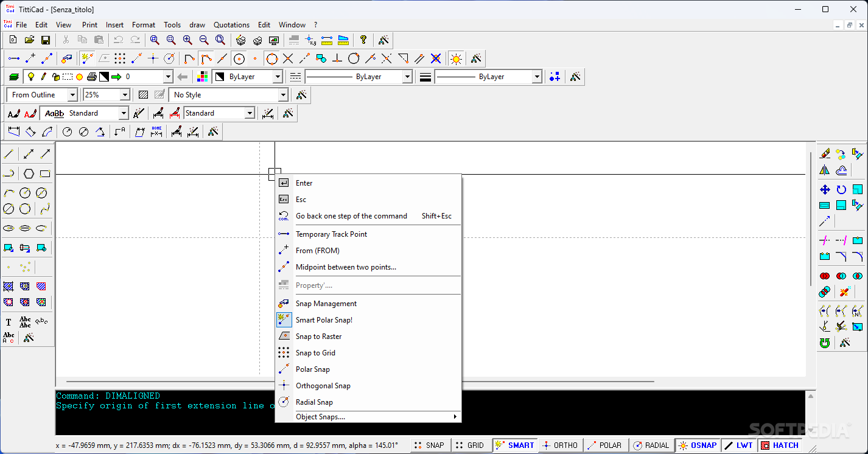Click the New file icon
868x454 pixels.
13,40
